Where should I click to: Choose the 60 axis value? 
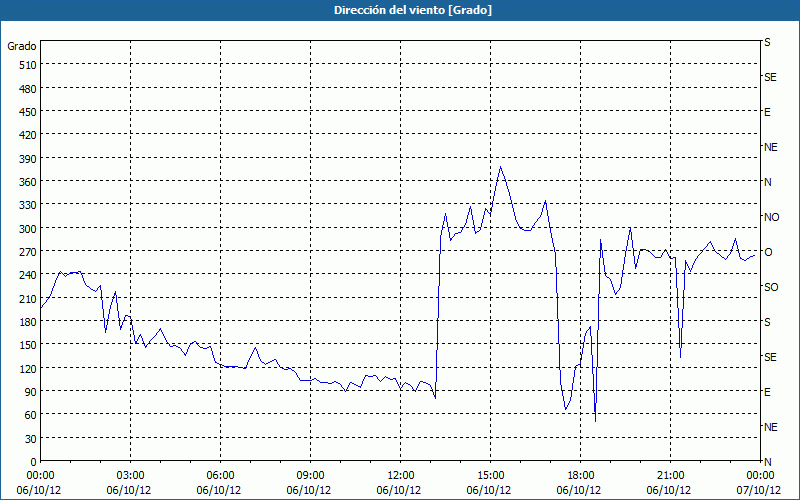pos(31,415)
